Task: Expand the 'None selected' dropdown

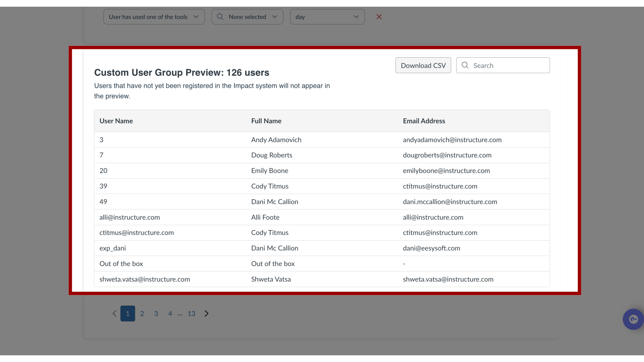Action: tap(248, 17)
